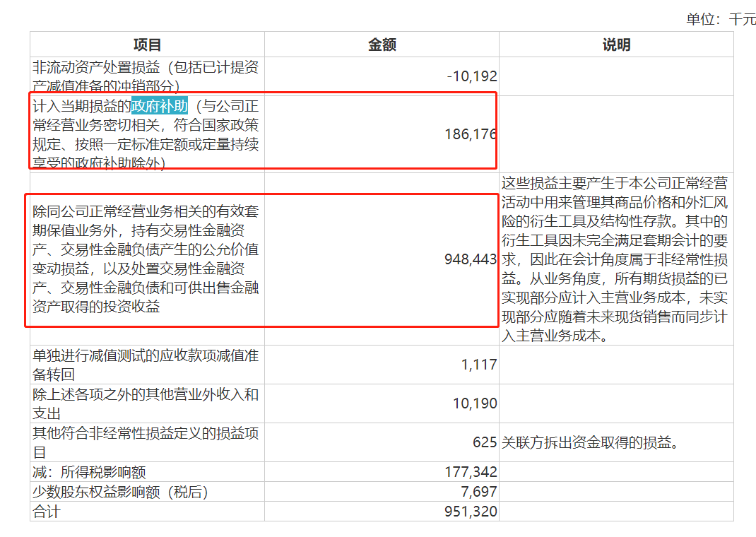Click the 说明 column header
Viewport: 756px width, 537px height.
(x=615, y=45)
